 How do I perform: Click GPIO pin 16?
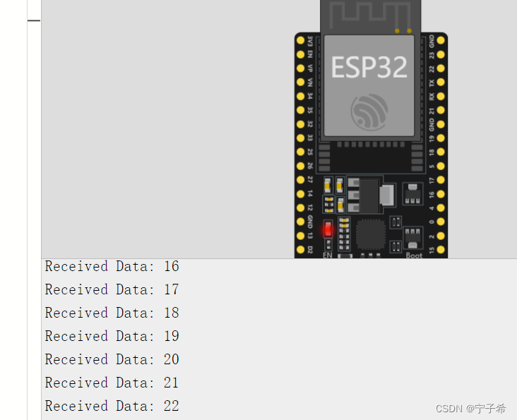441,194
